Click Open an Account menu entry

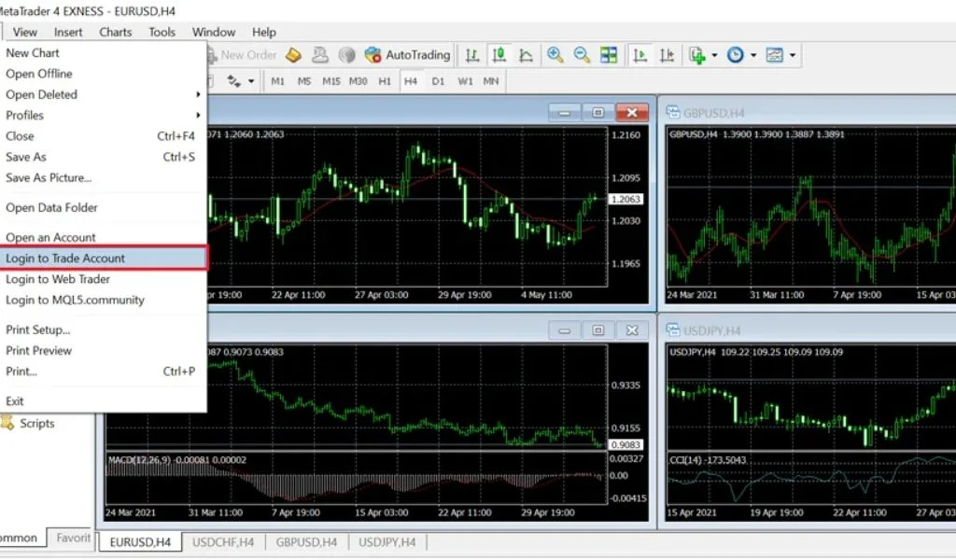tap(50, 238)
